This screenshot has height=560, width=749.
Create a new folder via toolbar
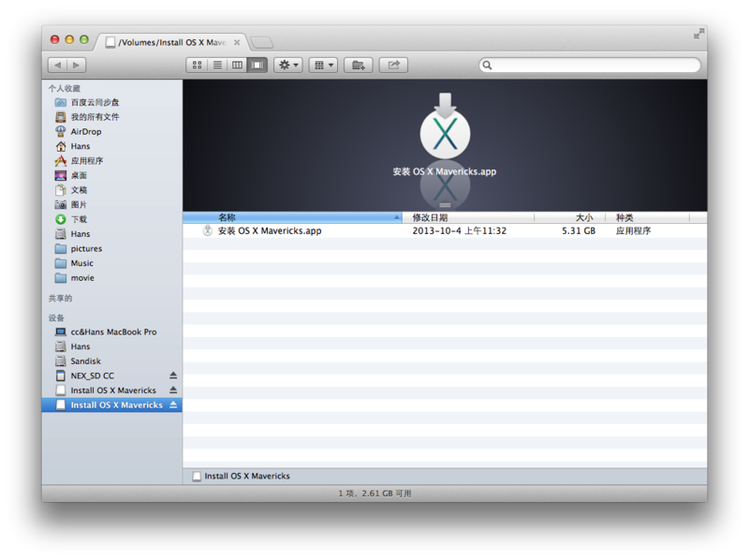point(359,65)
